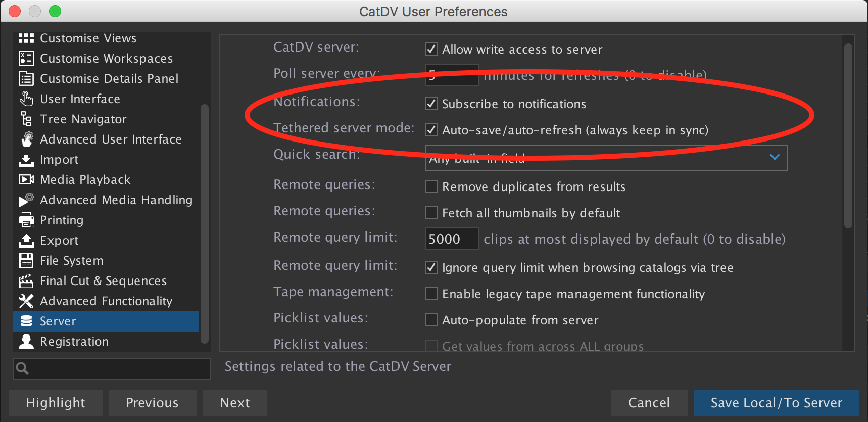The image size is (868, 422).
Task: Select the Import tray icon
Action: [x=26, y=160]
